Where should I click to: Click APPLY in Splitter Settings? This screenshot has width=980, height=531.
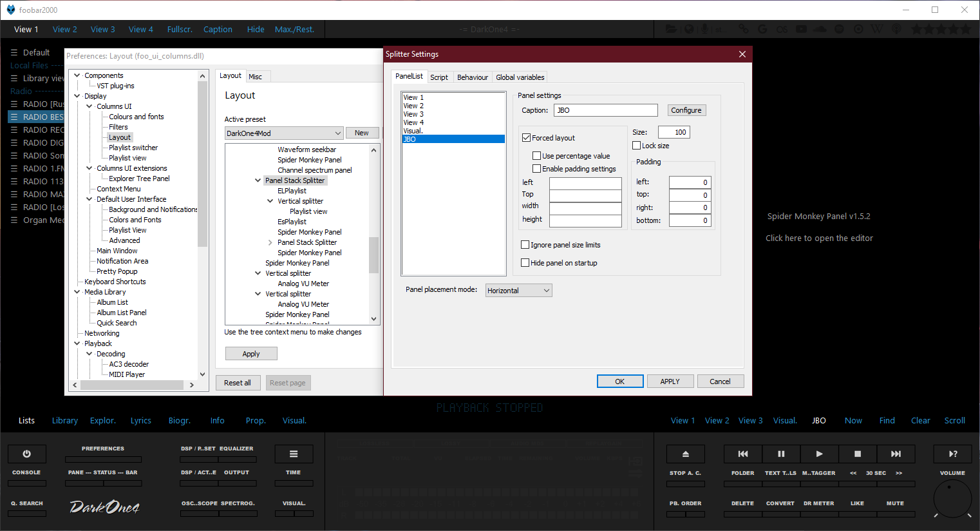point(670,381)
